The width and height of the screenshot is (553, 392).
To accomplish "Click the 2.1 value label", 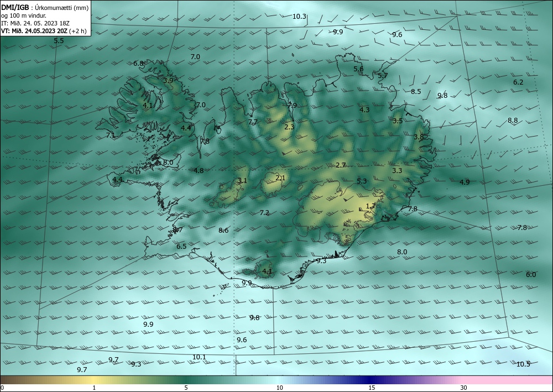I will click(280, 178).
